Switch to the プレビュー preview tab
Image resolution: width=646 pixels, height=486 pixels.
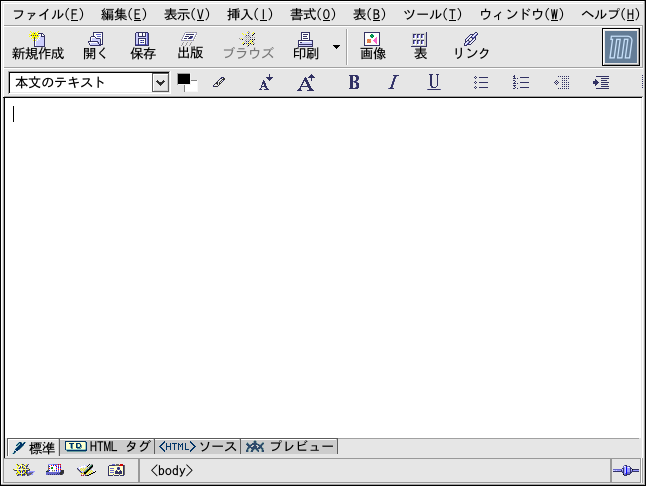pos(290,447)
